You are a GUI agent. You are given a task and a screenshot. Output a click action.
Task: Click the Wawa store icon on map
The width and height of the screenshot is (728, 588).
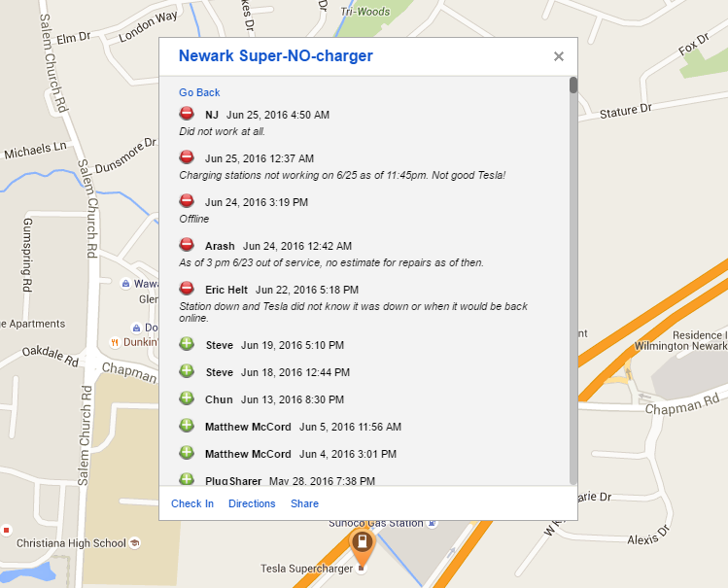click(x=125, y=284)
